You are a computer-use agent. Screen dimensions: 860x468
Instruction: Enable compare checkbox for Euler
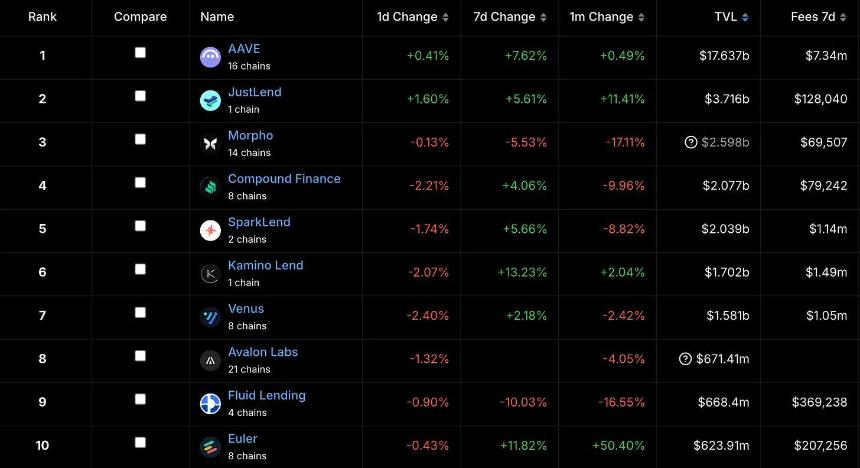140,442
